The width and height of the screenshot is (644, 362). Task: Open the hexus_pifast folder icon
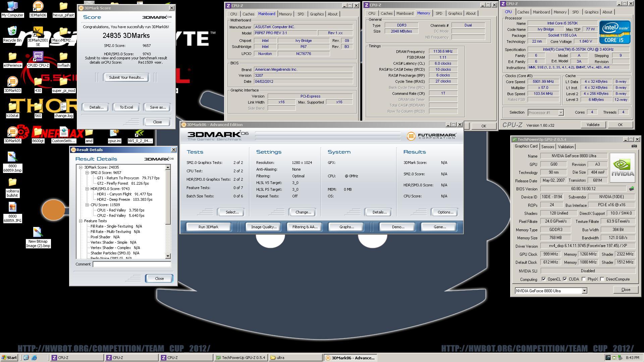[63, 9]
